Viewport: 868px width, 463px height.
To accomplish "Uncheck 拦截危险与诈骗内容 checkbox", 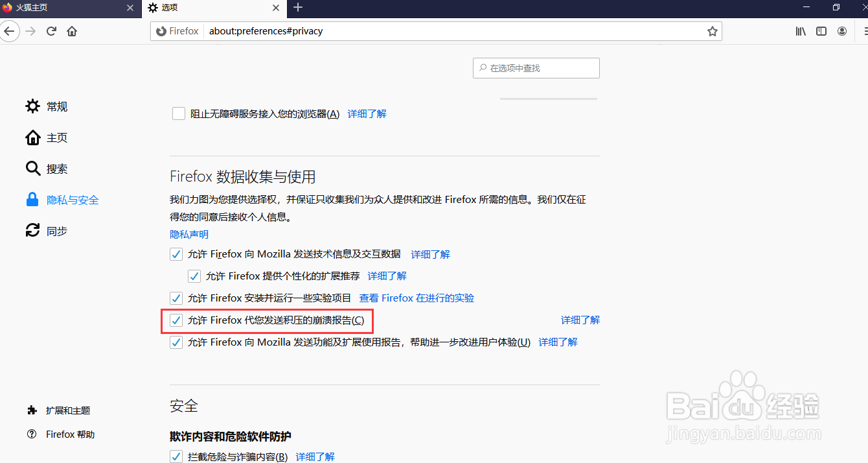I will pyautogui.click(x=176, y=457).
